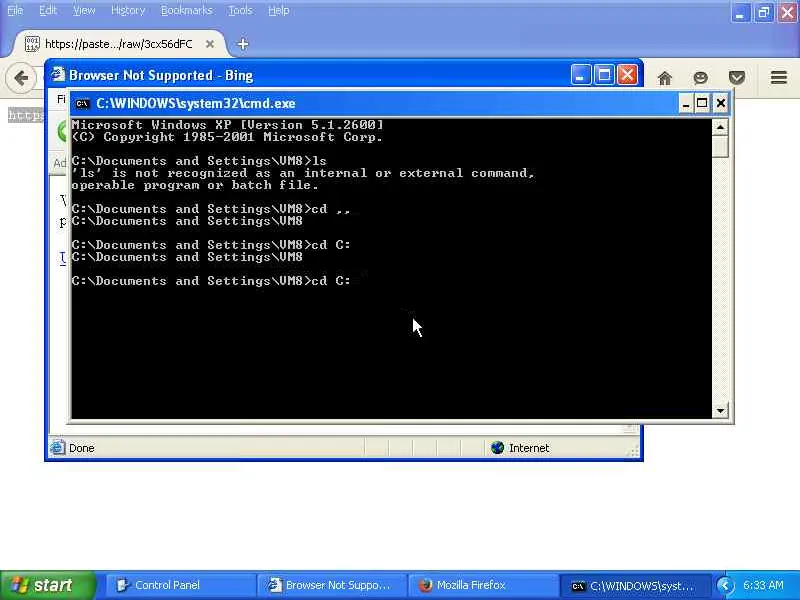Image resolution: width=800 pixels, height=600 pixels.
Task: Open a new Firefox tab with plus
Action: (x=243, y=44)
